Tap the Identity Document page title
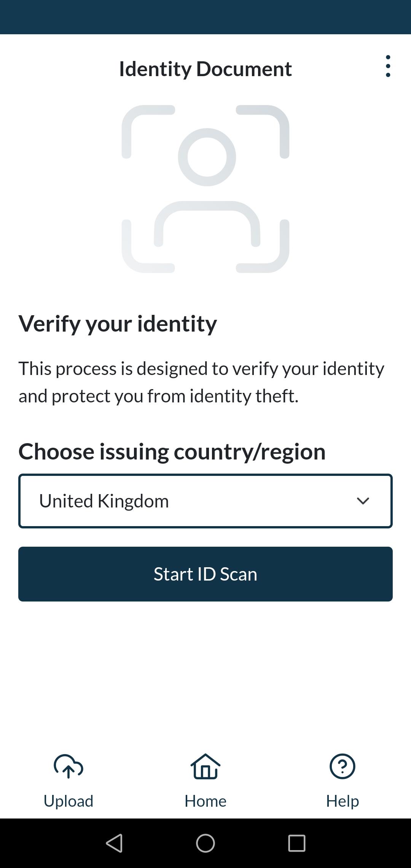Viewport: 411px width, 868px height. pyautogui.click(x=205, y=69)
